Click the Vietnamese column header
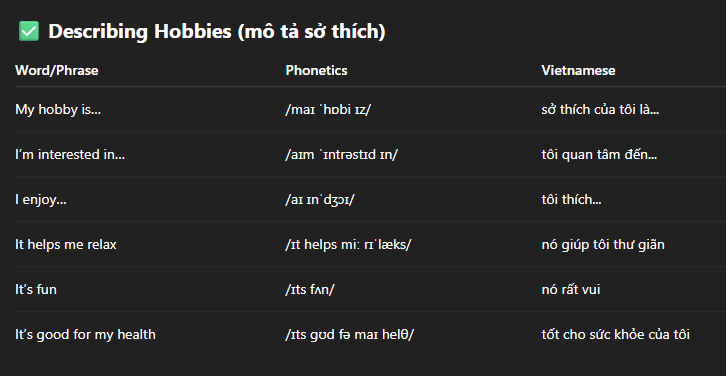This screenshot has width=726, height=376. click(578, 70)
